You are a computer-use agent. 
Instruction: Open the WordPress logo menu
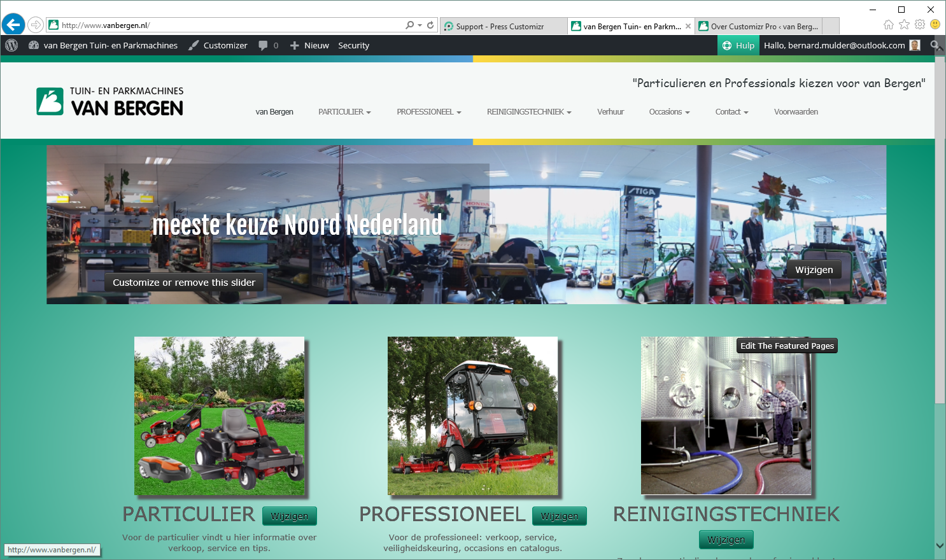tap(11, 45)
